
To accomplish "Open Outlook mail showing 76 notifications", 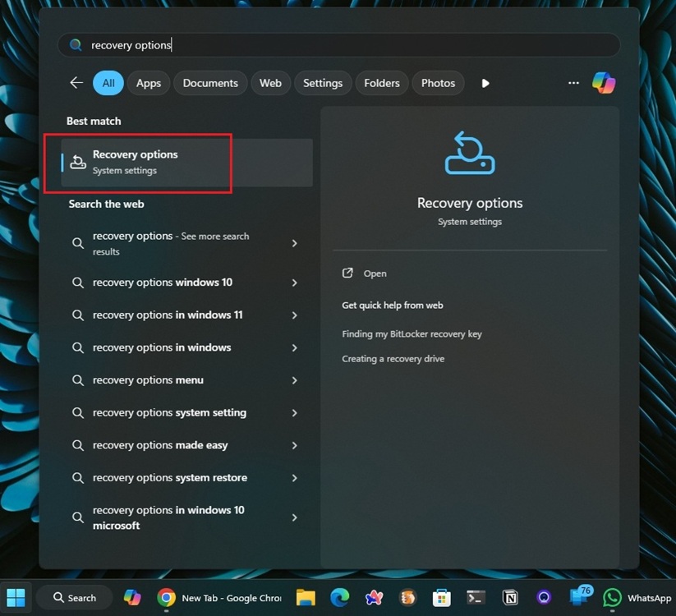I will coord(579,597).
